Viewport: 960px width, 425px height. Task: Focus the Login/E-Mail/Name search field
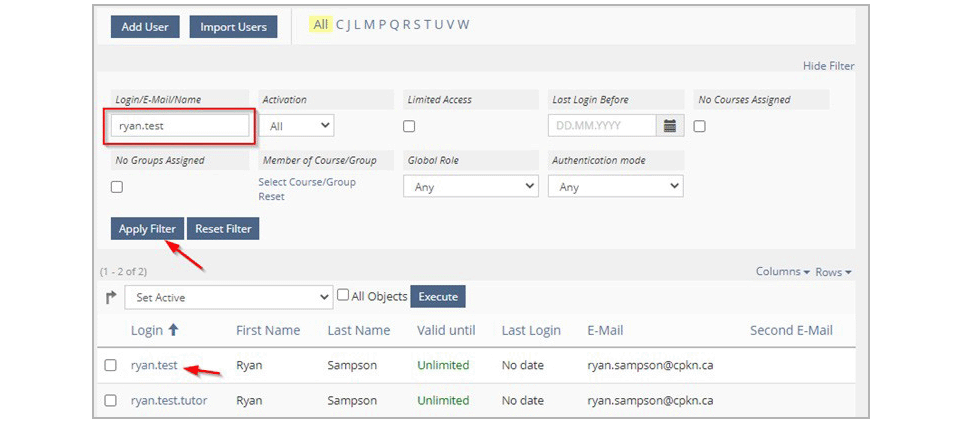[179, 126]
